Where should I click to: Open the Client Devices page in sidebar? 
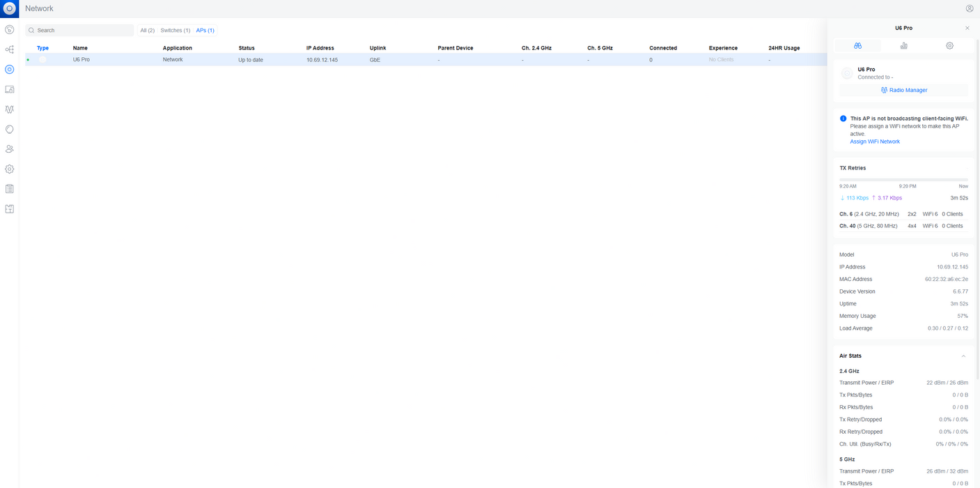[x=9, y=89]
